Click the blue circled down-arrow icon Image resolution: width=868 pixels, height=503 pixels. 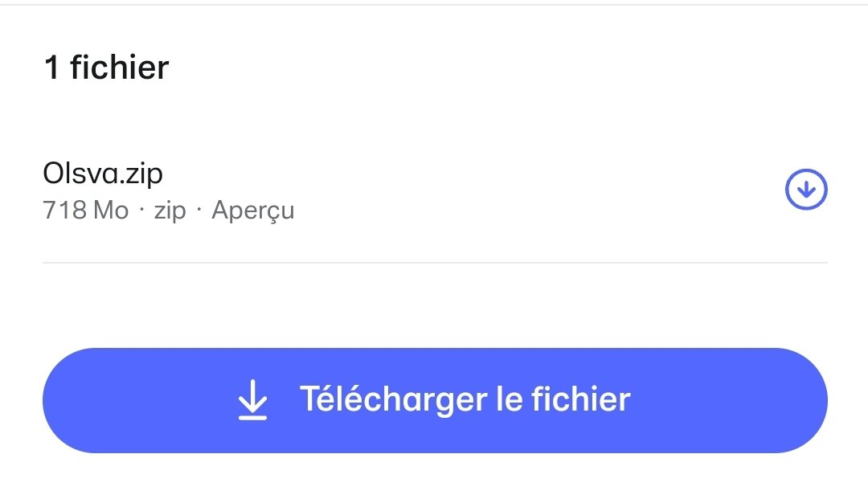tap(806, 190)
